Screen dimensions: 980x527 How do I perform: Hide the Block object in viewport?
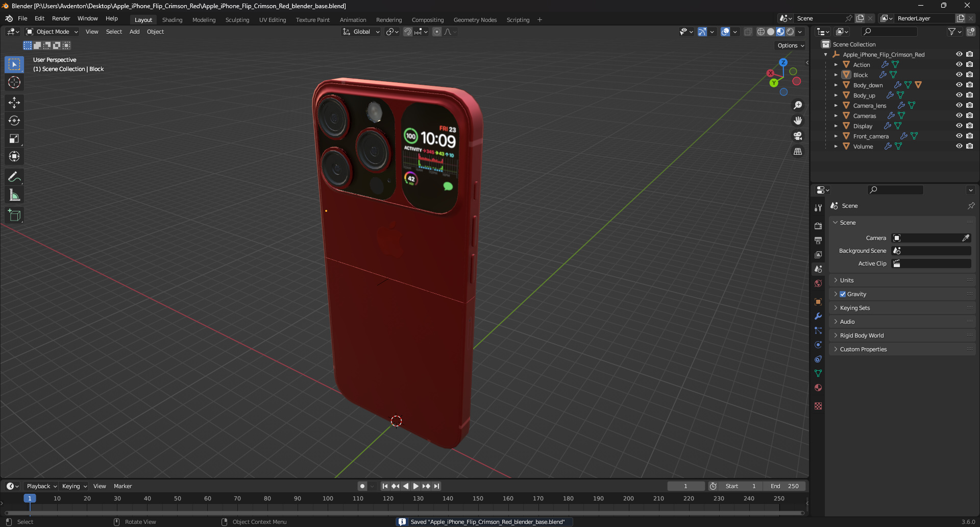click(x=959, y=75)
